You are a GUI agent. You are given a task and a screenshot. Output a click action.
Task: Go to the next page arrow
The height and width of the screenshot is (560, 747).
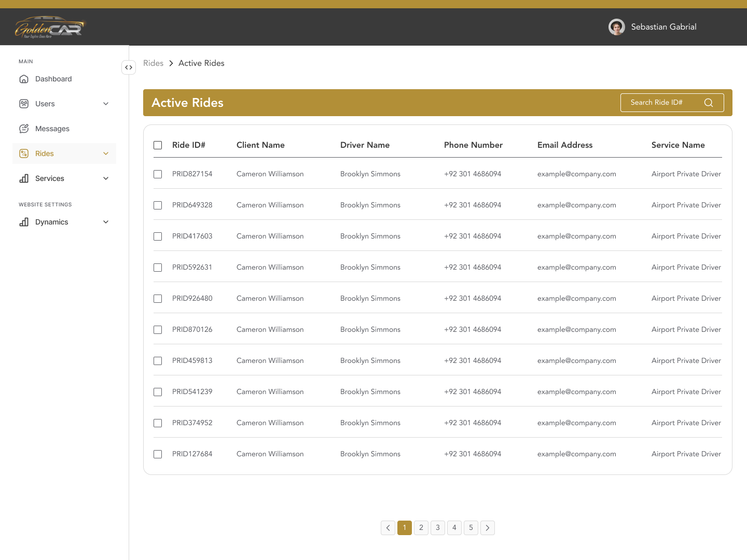[x=488, y=528]
